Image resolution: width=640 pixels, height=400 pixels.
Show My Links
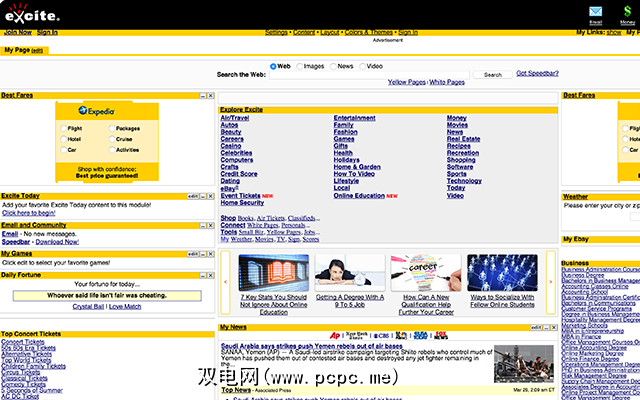coord(614,33)
